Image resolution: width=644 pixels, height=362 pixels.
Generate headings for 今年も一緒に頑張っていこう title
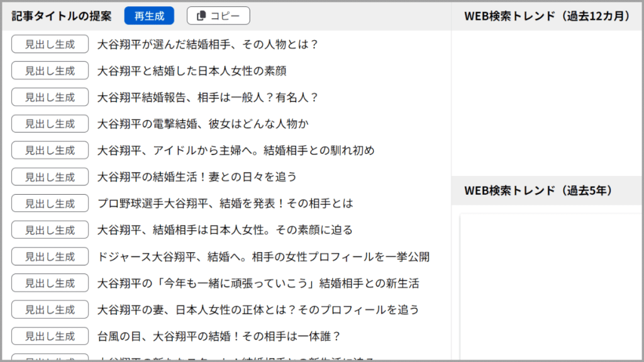(x=50, y=283)
